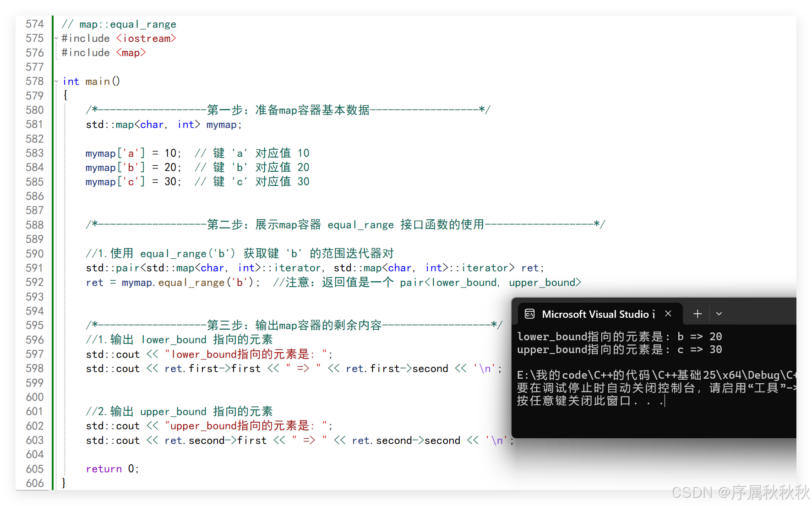This screenshot has height=506, width=812.
Task: Click line number 574 in the gutter
Action: (x=35, y=24)
